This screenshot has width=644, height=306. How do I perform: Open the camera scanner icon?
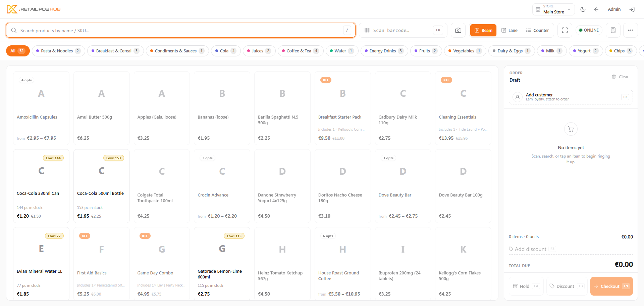coord(458,30)
